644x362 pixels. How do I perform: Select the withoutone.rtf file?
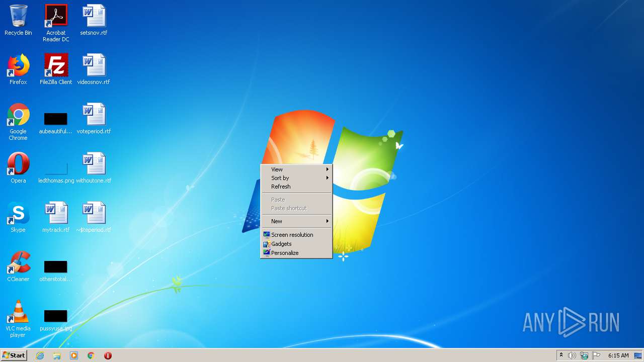[94, 168]
